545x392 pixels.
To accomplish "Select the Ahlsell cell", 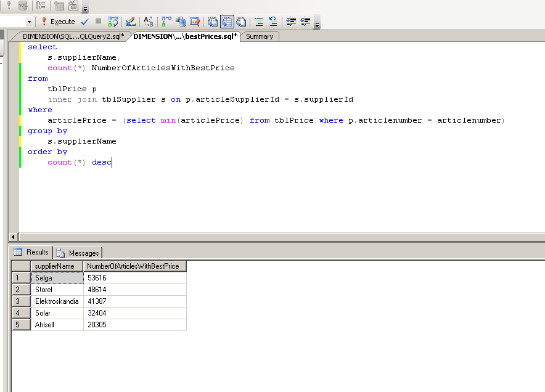I will coord(57,325).
